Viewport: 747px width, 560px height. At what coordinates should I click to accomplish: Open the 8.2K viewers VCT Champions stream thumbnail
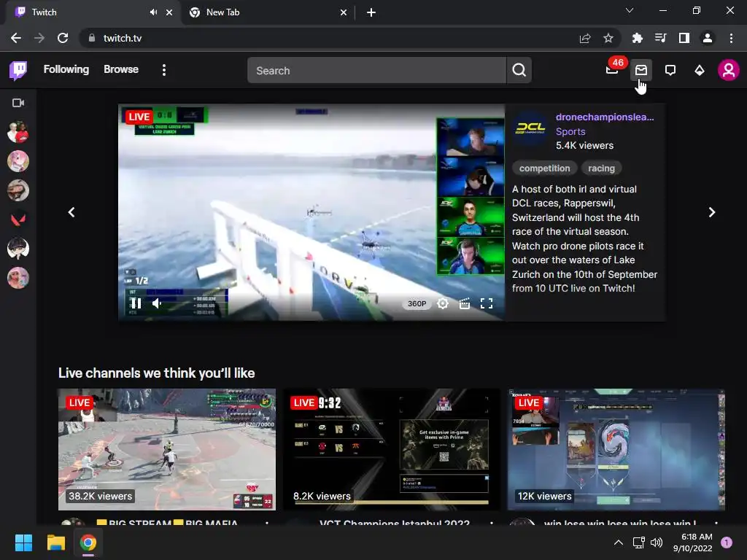pyautogui.click(x=392, y=449)
